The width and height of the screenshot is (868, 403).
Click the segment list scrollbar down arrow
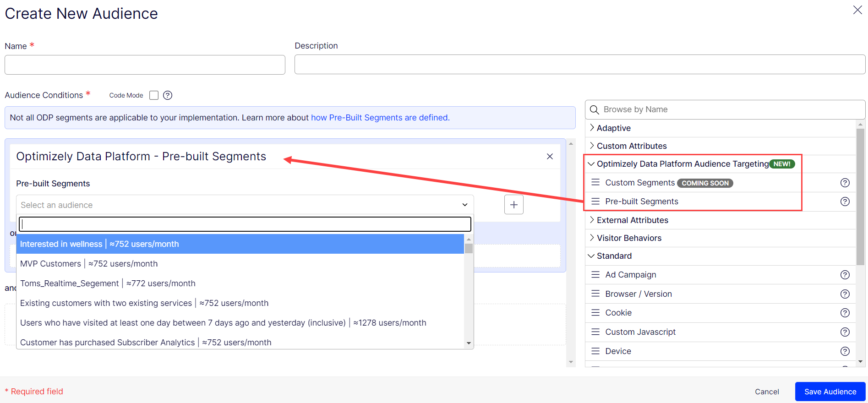[x=469, y=343]
